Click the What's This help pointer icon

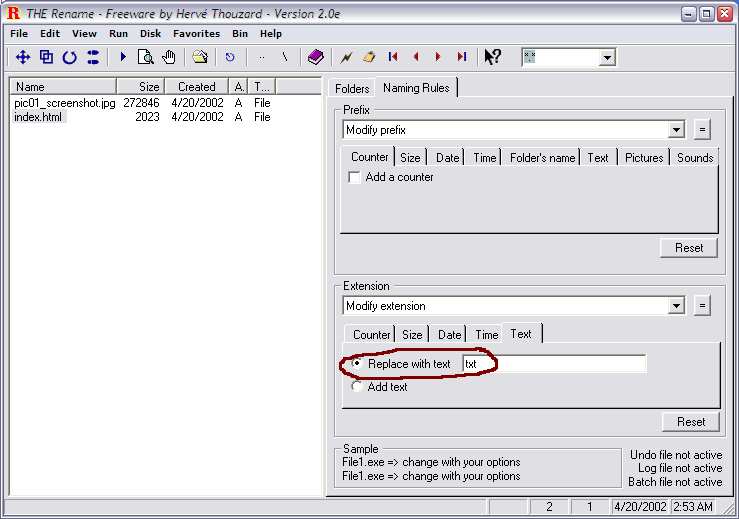493,57
